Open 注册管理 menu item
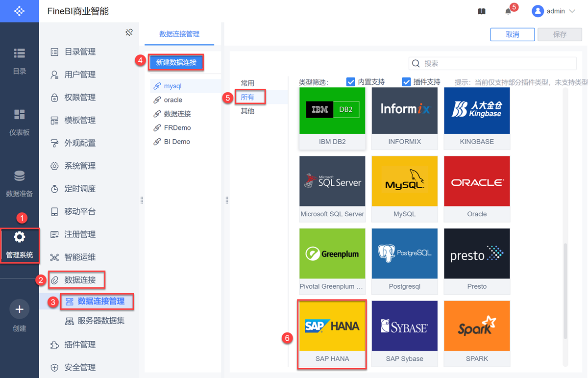The image size is (588, 378). pos(73,234)
